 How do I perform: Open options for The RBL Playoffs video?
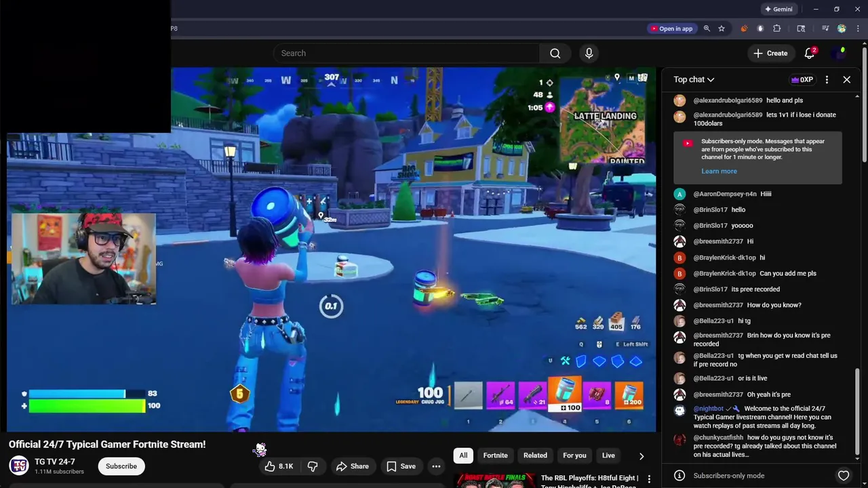click(x=649, y=479)
